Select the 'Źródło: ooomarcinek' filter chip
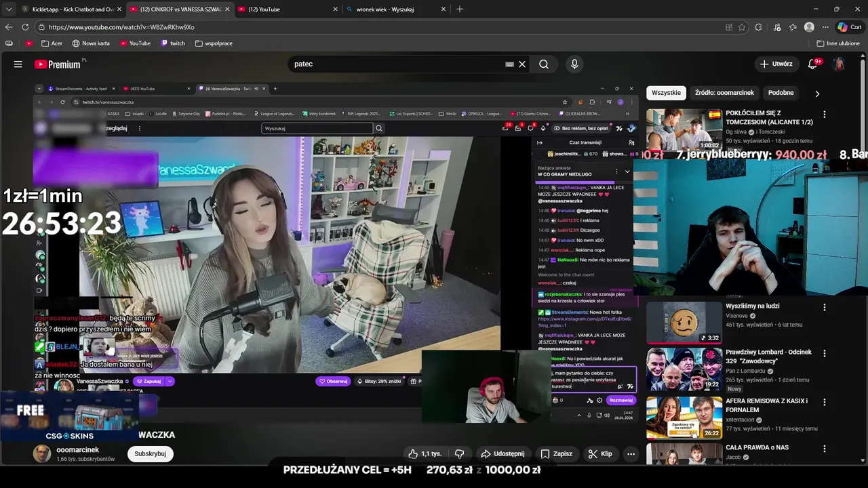 [724, 93]
